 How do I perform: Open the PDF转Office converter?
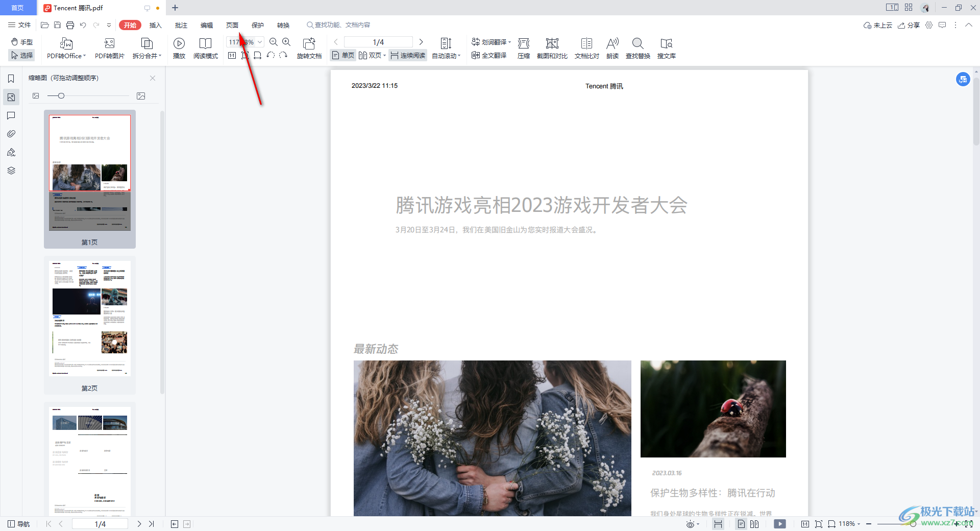[66, 49]
